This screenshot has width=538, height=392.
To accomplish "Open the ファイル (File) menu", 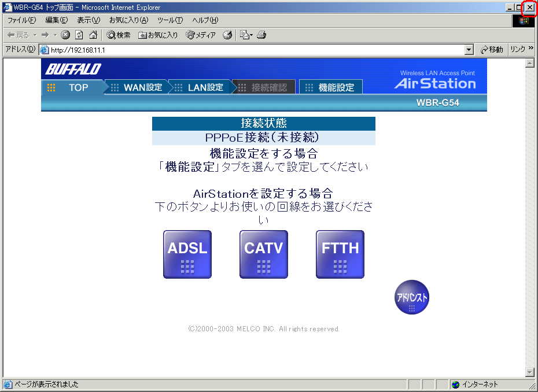I will click(21, 20).
